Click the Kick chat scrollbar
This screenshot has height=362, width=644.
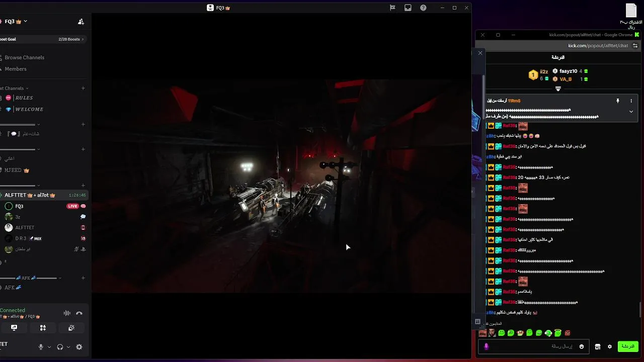640,309
